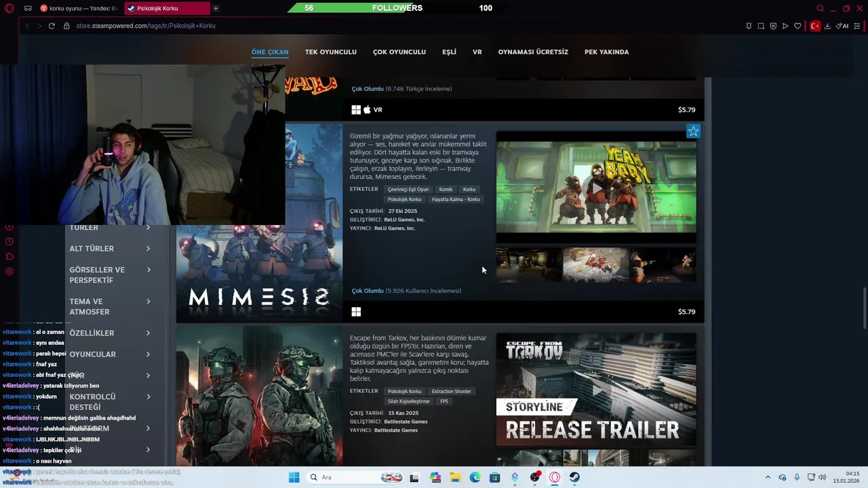Add MIMESIS to wishlist star icon

point(692,131)
